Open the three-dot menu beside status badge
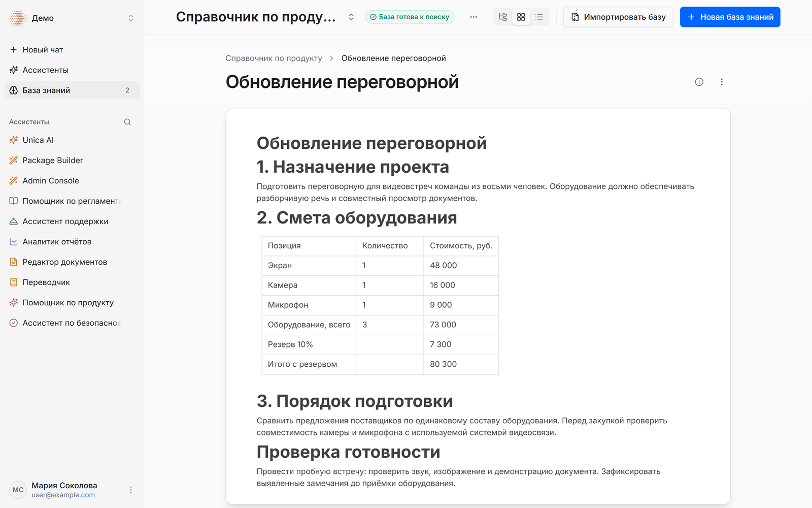 click(x=473, y=17)
